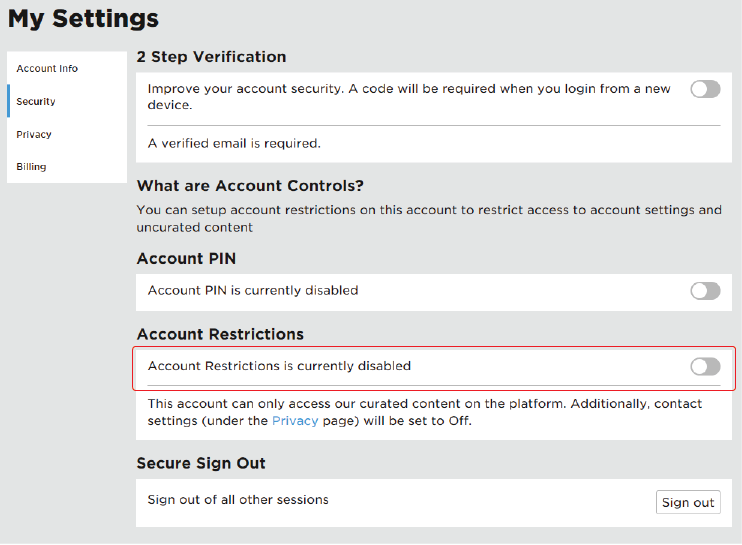Image resolution: width=742 pixels, height=545 pixels.
Task: Turn on the Account PIN switch
Action: point(705,291)
